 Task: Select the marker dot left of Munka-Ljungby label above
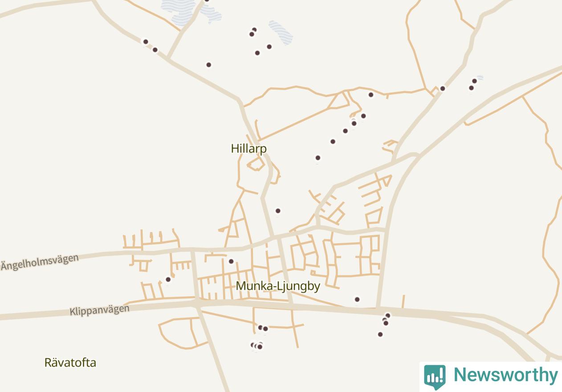[x=231, y=261]
